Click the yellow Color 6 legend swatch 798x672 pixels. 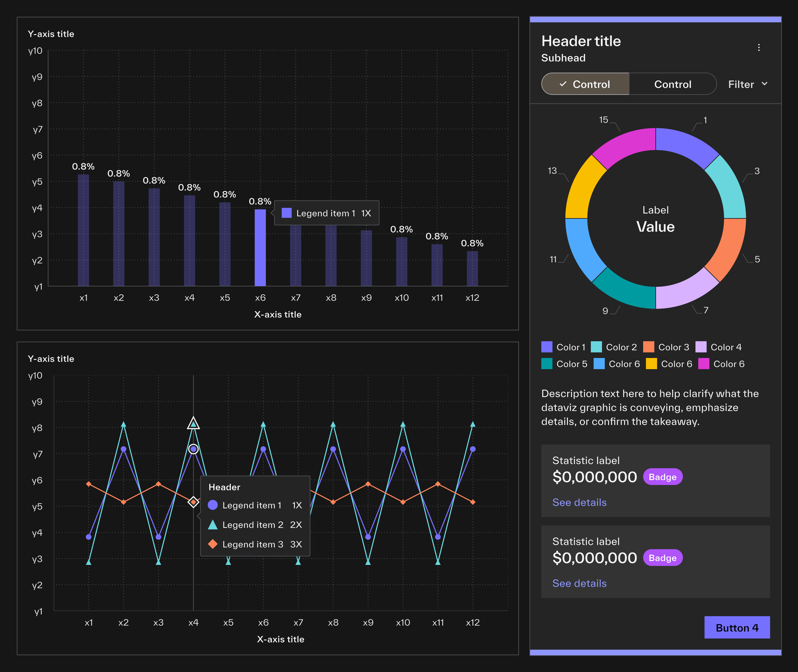coord(651,364)
